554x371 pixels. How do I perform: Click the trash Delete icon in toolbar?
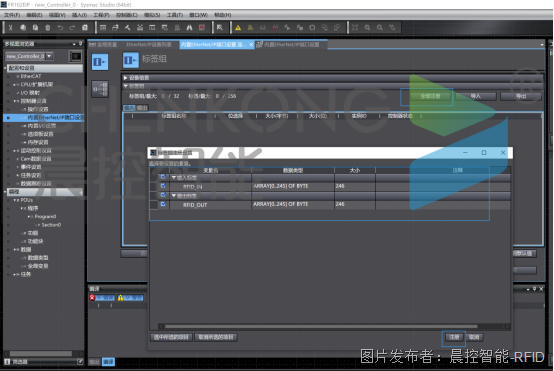(x=48, y=28)
